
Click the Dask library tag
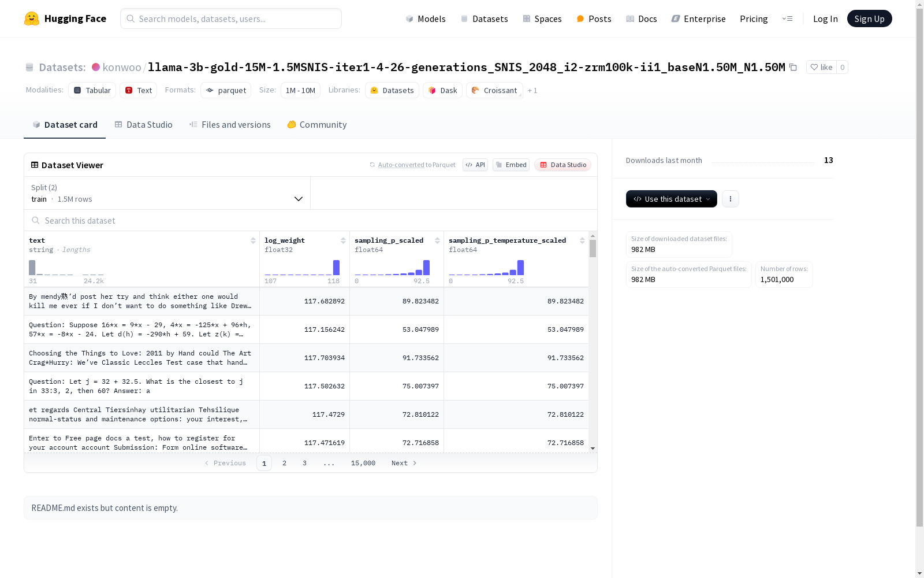(443, 90)
